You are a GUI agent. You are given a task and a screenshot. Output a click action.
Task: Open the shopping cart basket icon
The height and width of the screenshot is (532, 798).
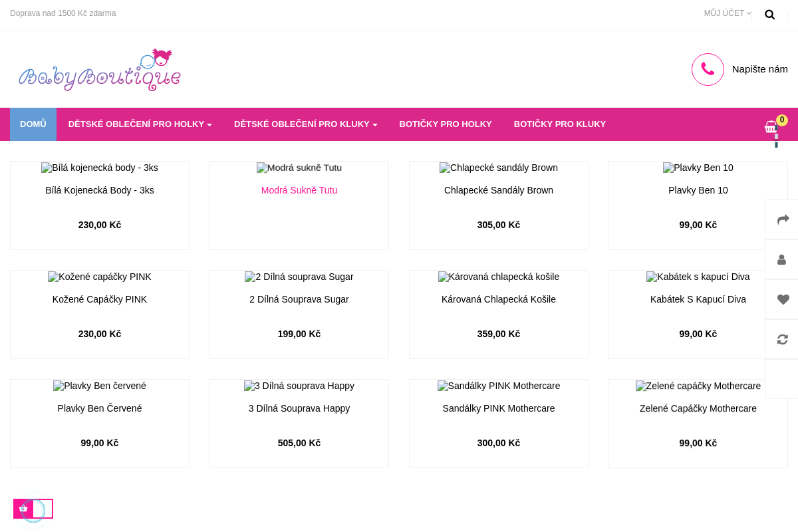coord(771,126)
